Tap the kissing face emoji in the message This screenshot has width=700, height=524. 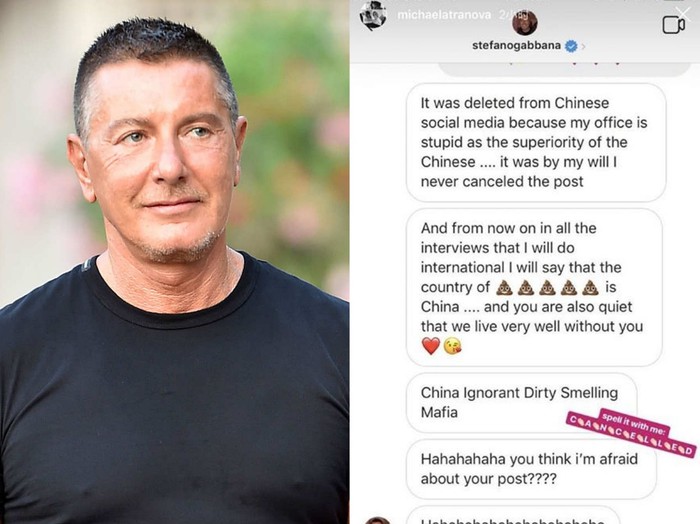click(x=452, y=346)
